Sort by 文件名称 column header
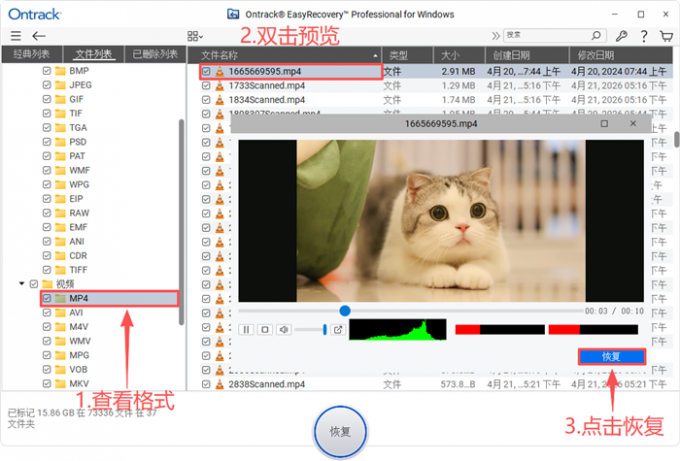 click(284, 56)
